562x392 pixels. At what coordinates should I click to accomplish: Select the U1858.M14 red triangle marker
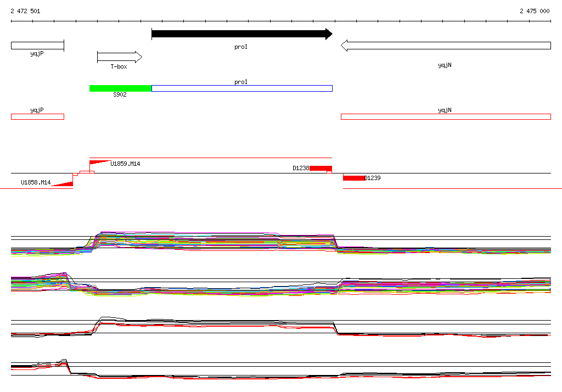click(x=63, y=184)
